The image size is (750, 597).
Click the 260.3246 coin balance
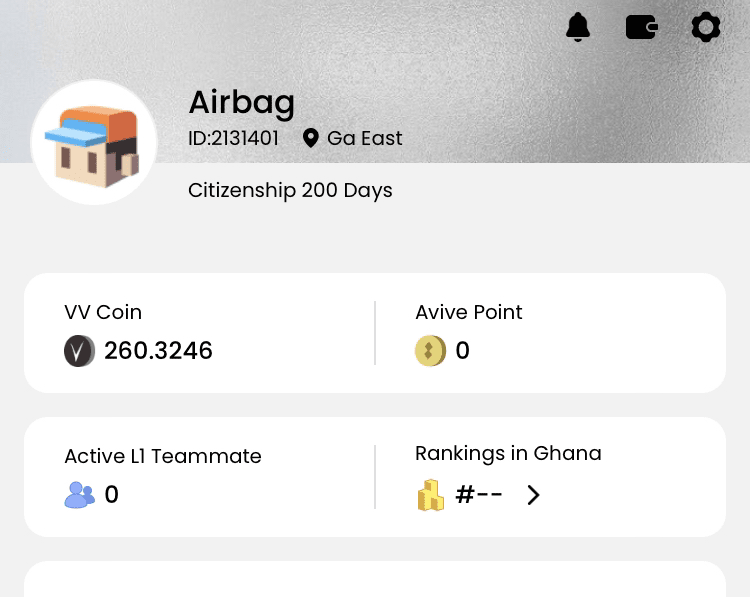(158, 351)
